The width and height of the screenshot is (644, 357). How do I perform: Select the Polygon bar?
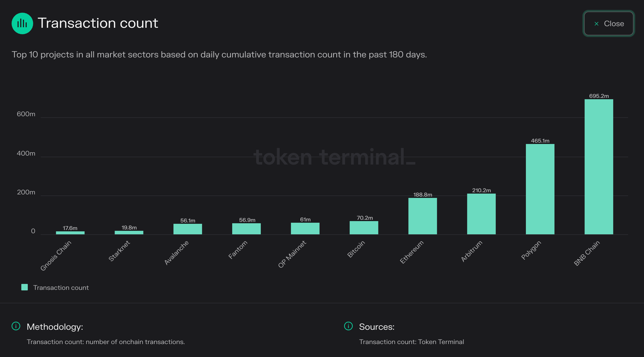[x=540, y=189]
